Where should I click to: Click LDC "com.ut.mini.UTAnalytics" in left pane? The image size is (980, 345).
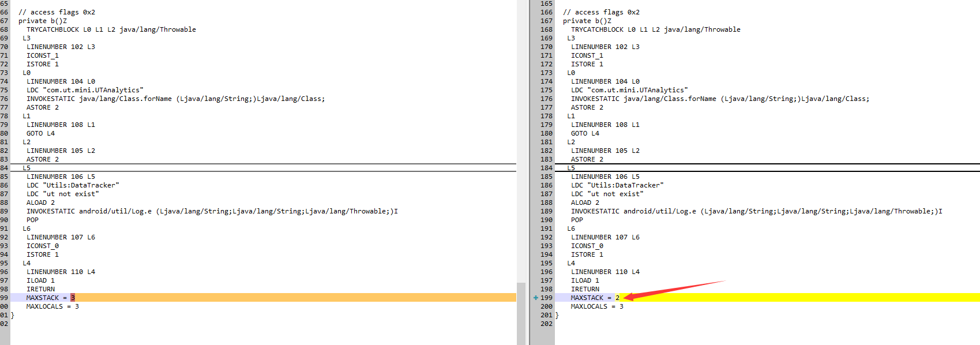(x=85, y=90)
